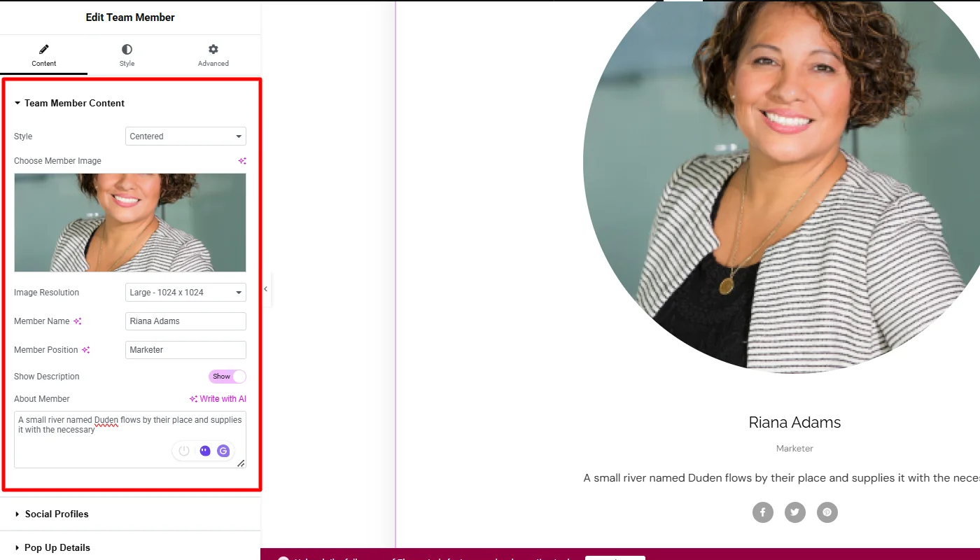Screen dimensions: 980x560
Task: Click the Twitter icon under Riana Adams
Action: click(795, 512)
